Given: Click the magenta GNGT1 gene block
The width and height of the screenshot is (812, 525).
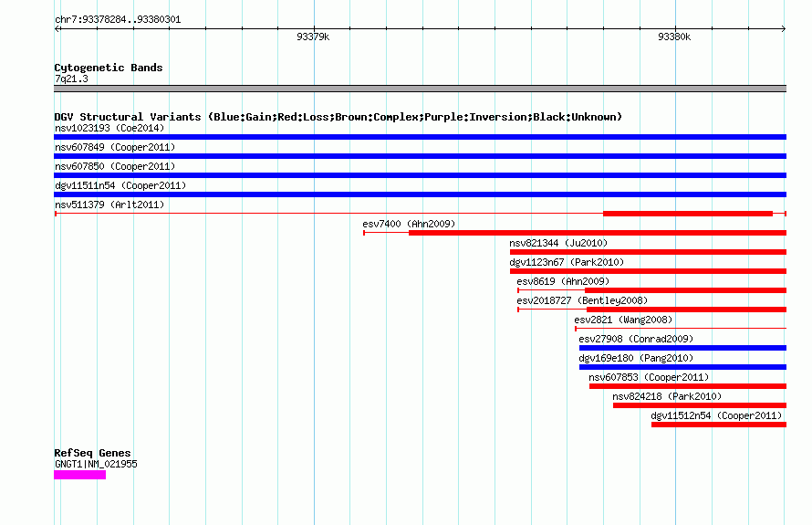Looking at the screenshot, I should tap(79, 475).
